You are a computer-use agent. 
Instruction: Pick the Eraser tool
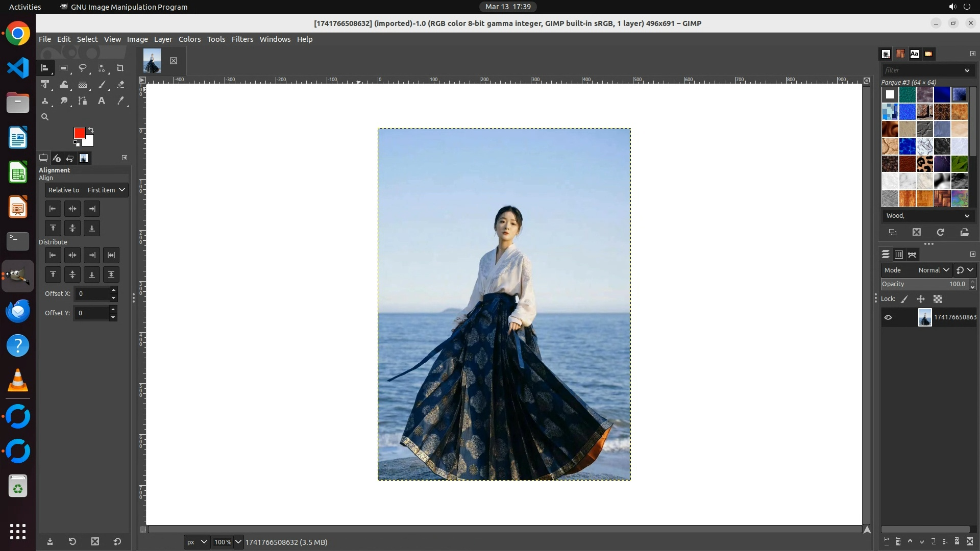(120, 85)
